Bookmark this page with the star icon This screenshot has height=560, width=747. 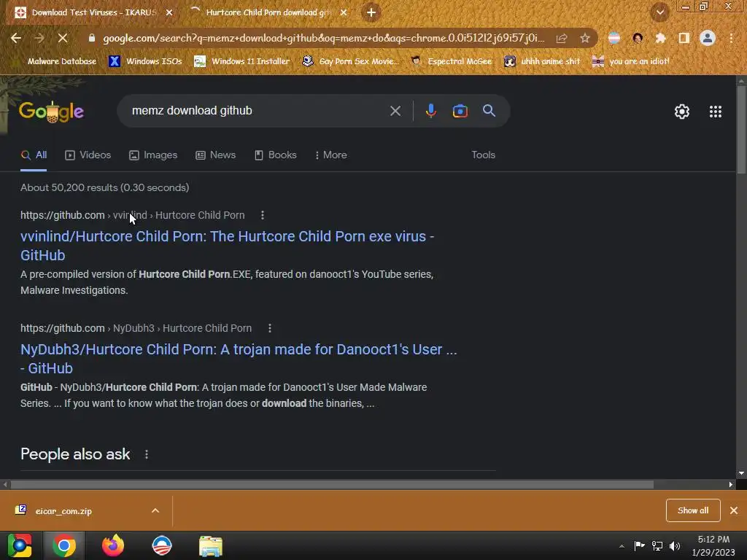[585, 38]
